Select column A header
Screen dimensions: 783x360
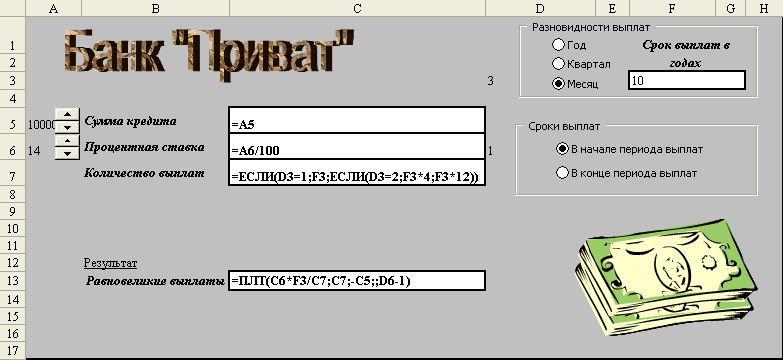click(x=53, y=8)
